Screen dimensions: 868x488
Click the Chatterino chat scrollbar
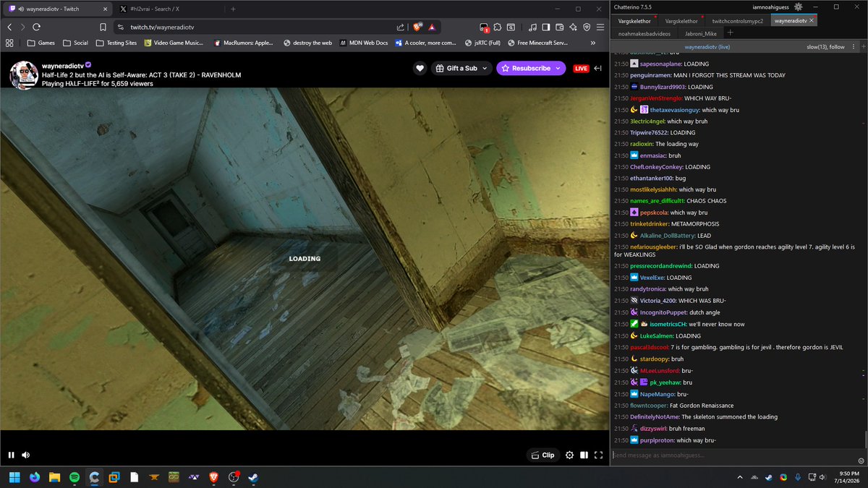click(865, 438)
